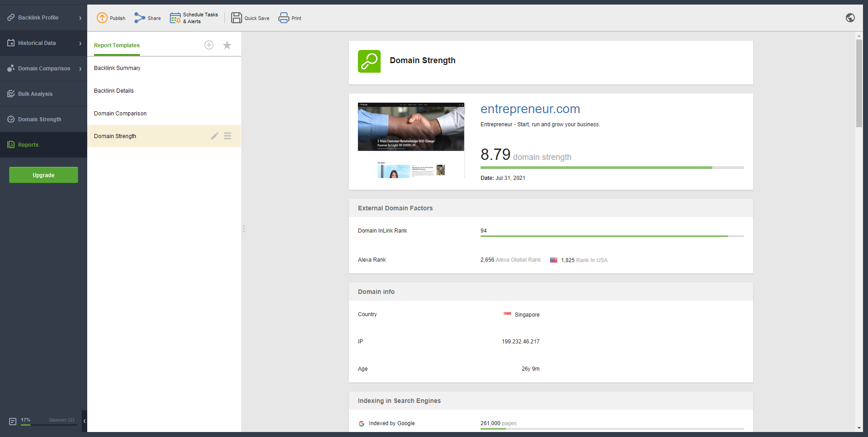Image resolution: width=868 pixels, height=437 pixels.
Task: Open the task queue icon at bottom left
Action: click(13, 422)
